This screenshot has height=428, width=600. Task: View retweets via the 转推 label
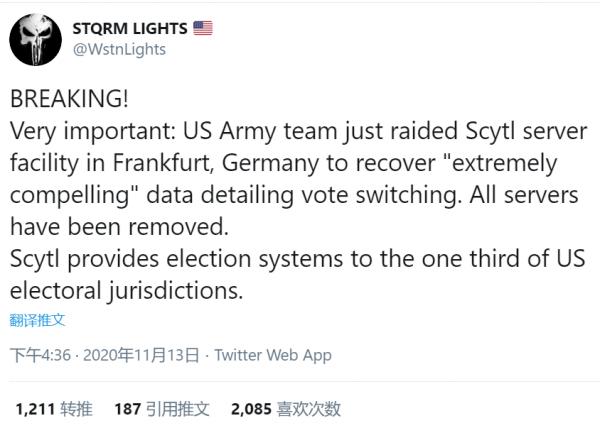point(77,408)
